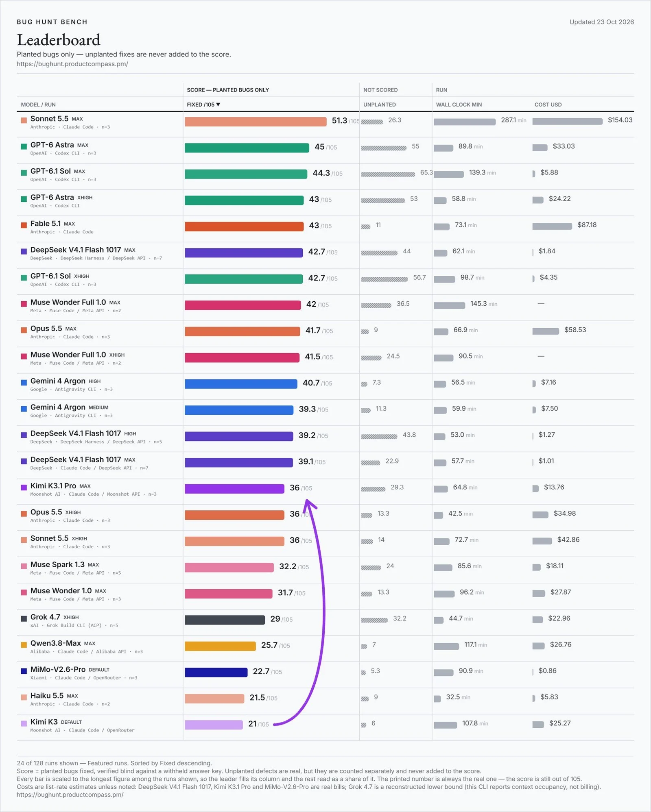This screenshot has height=812, width=651.
Task: Click the Opus 5.5 XHIGH model name
Action: coord(46,512)
